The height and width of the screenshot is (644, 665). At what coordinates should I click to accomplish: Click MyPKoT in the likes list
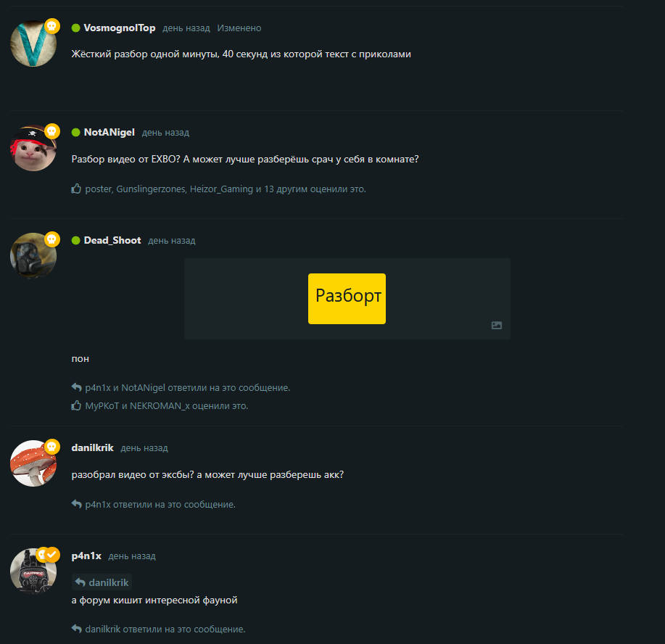click(102, 405)
